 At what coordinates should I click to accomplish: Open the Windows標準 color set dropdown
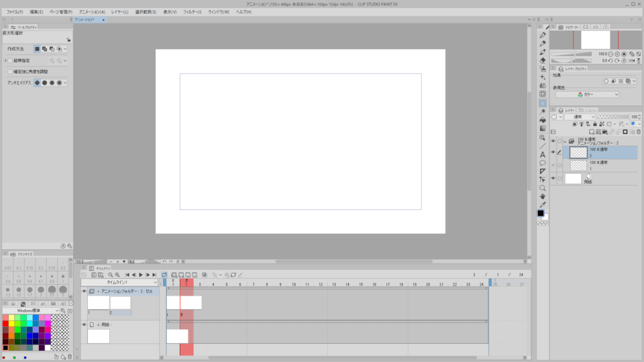coord(31,310)
